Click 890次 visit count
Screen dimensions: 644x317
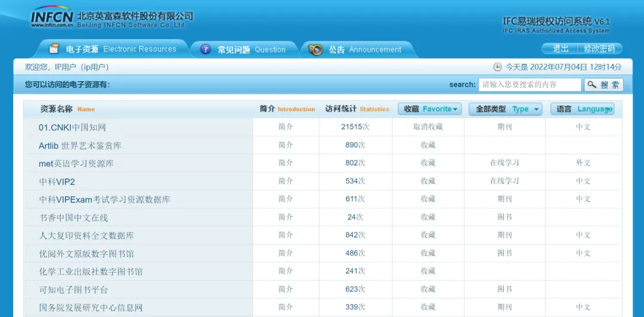coord(355,144)
